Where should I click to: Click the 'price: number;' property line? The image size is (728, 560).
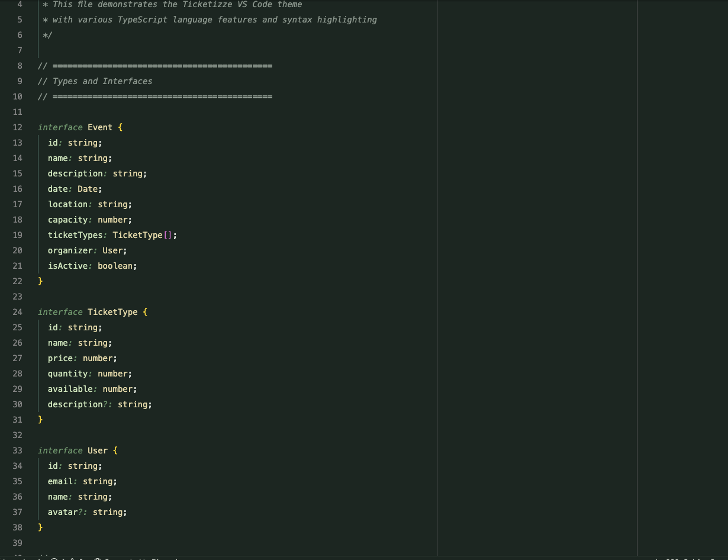pyautogui.click(x=82, y=358)
